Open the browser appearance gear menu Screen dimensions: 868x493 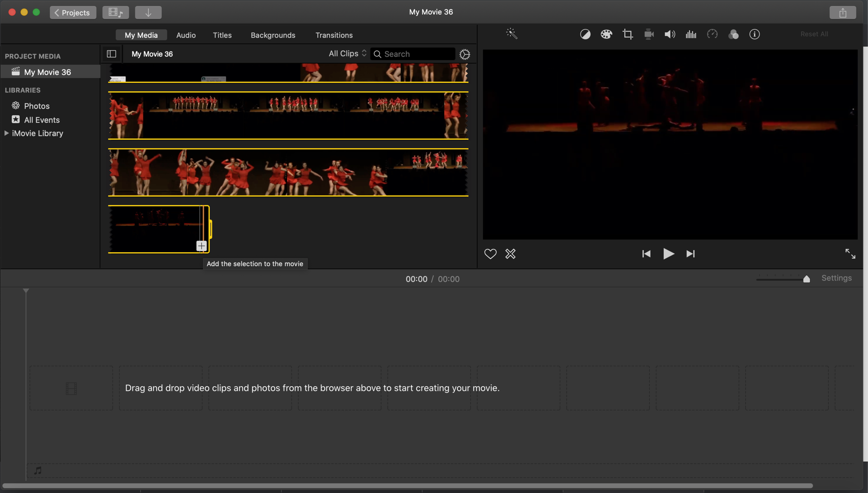(x=464, y=54)
